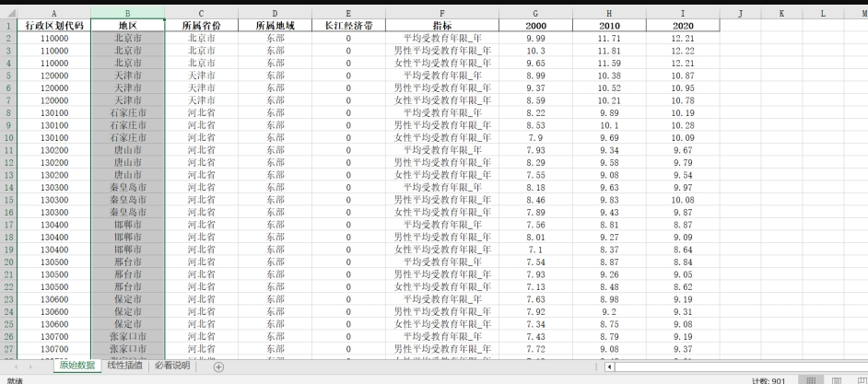Viewport: 868px width, 384px height.
Task: Select column H header
Action: pos(609,13)
